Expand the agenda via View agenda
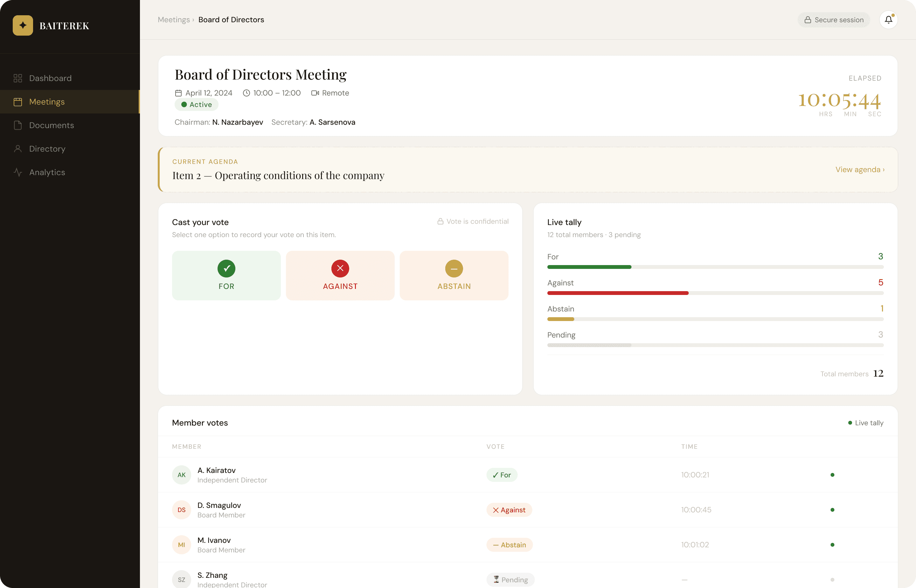916x588 pixels. click(859, 169)
